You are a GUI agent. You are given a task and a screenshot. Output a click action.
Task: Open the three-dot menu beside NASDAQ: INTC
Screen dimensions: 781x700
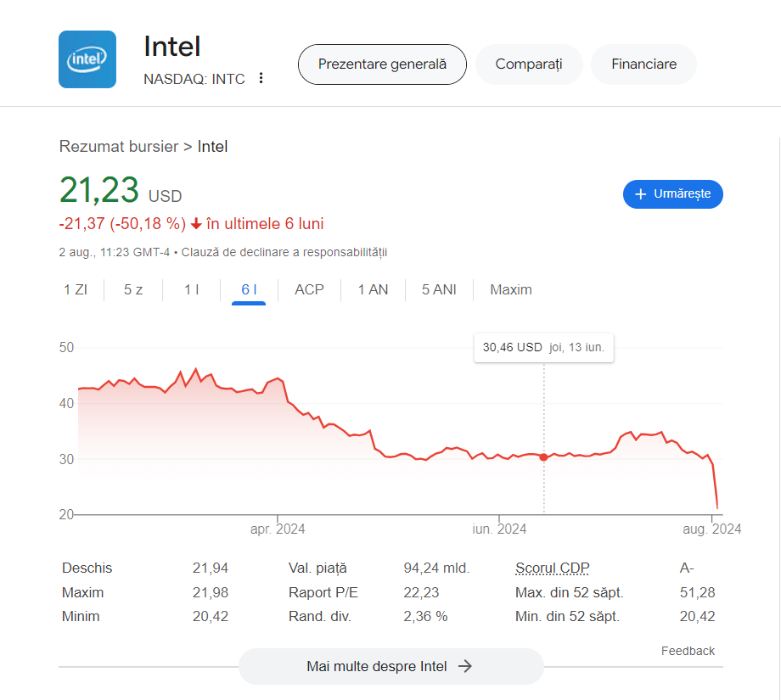click(x=261, y=78)
